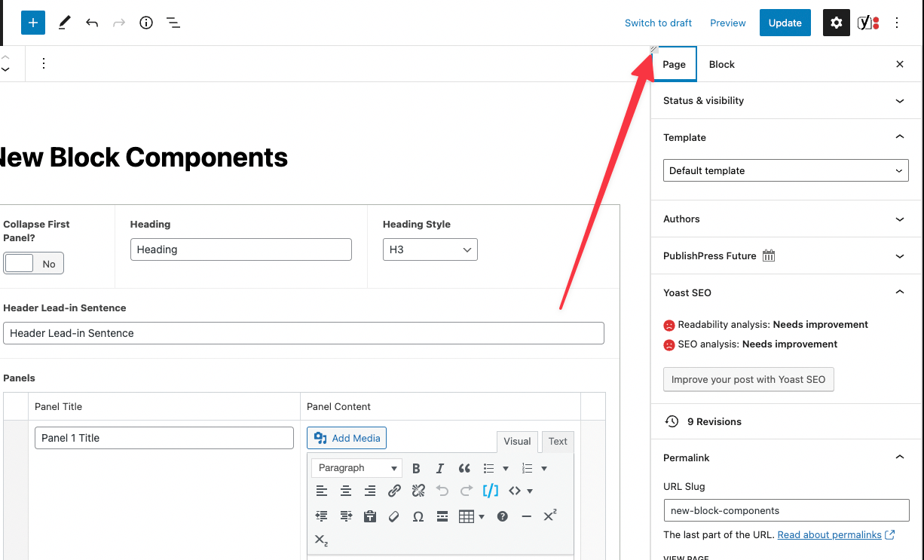Image resolution: width=924 pixels, height=560 pixels.
Task: Insert a special character with the omega icon
Action: point(418,516)
